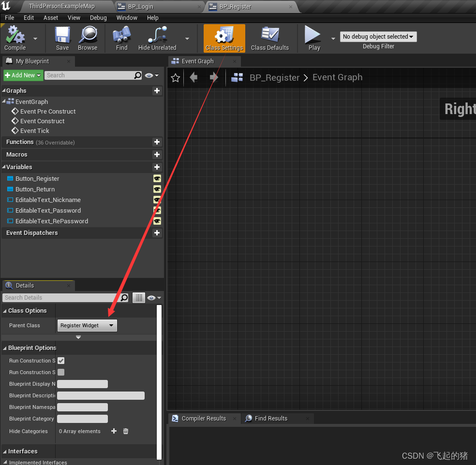Collapse the EventGraph tree in My Blueprint

coord(4,102)
